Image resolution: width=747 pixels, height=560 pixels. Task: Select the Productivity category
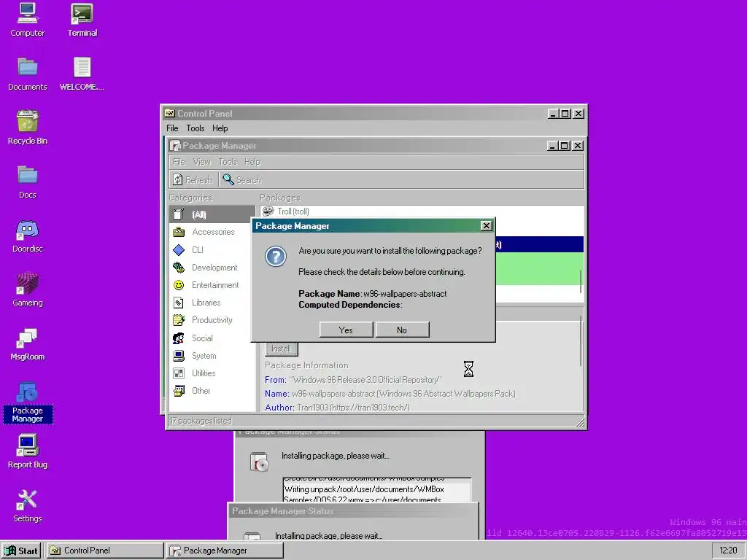point(212,320)
